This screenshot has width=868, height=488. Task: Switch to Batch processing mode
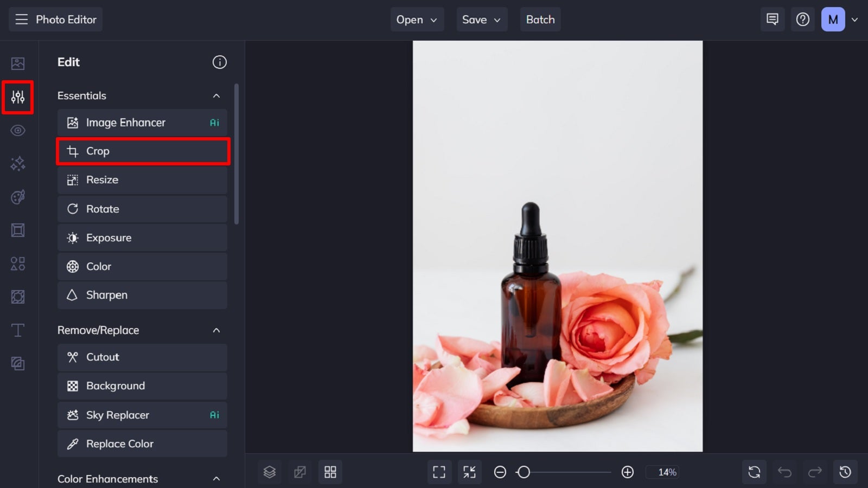[x=540, y=20]
